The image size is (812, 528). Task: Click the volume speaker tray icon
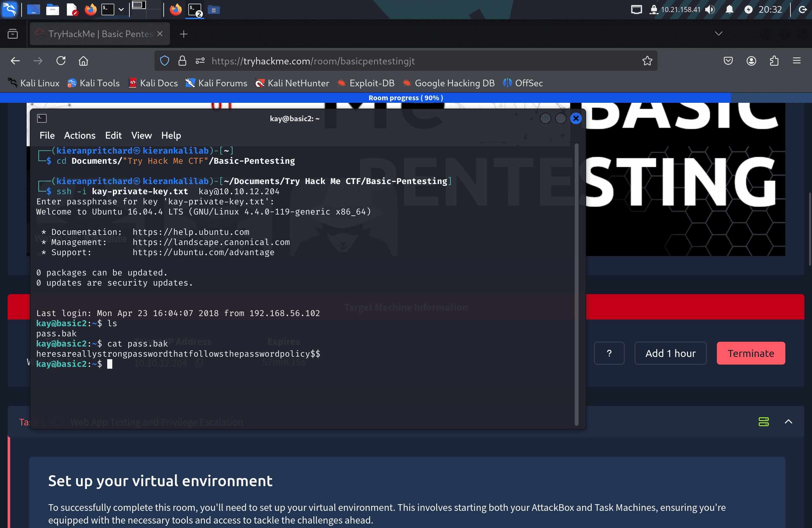coord(710,10)
